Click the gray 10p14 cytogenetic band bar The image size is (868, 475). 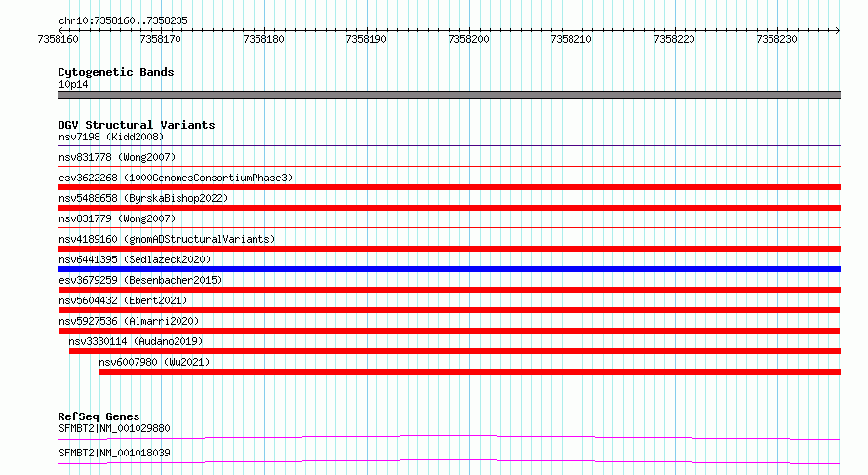tap(449, 95)
